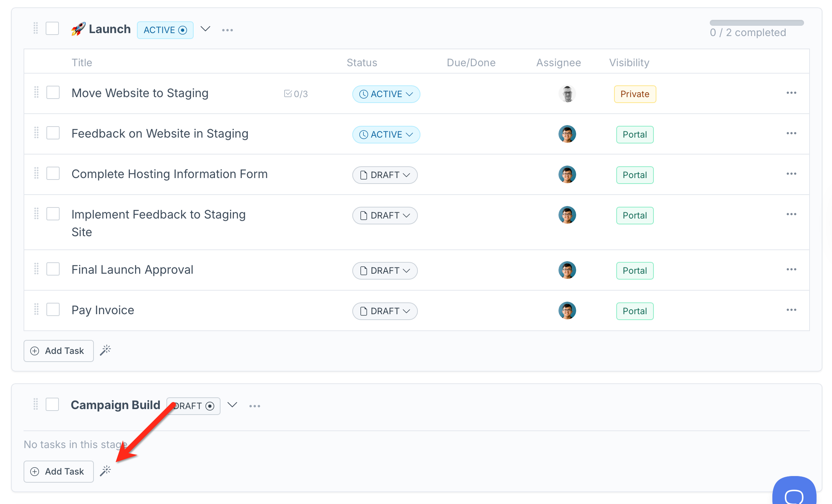Open the DRAFT status dropdown for Complete Hosting Information Form
Image resolution: width=832 pixels, height=504 pixels.
[x=385, y=175]
